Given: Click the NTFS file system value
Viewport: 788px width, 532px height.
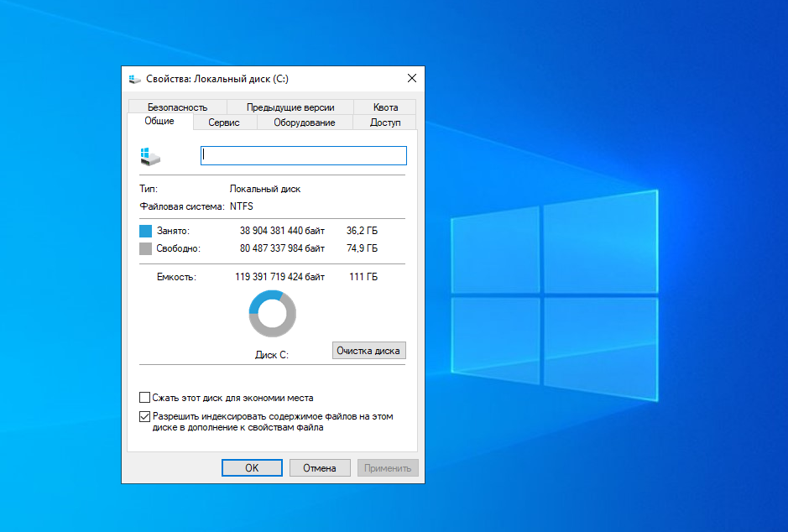Looking at the screenshot, I should pyautogui.click(x=242, y=206).
